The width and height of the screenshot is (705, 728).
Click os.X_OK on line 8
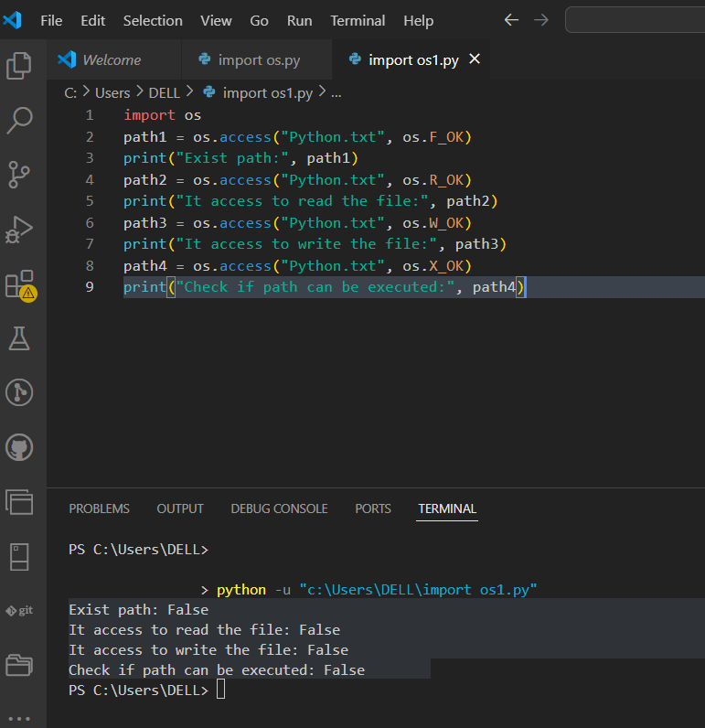tap(433, 265)
